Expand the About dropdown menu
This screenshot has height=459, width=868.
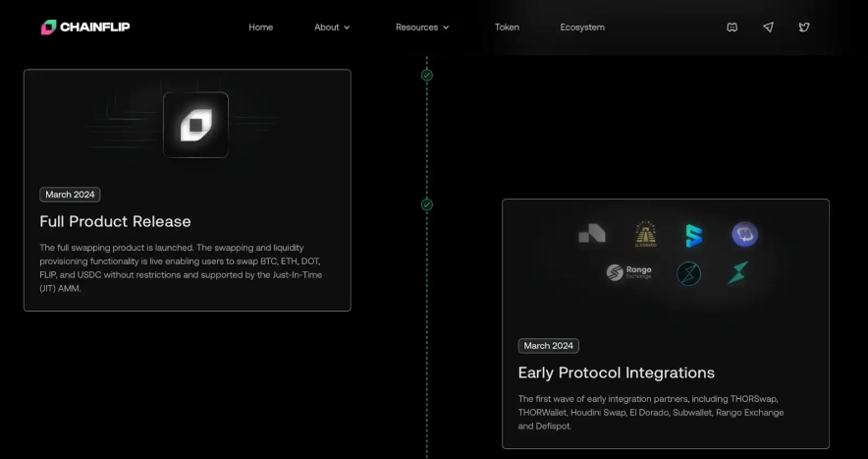click(332, 28)
